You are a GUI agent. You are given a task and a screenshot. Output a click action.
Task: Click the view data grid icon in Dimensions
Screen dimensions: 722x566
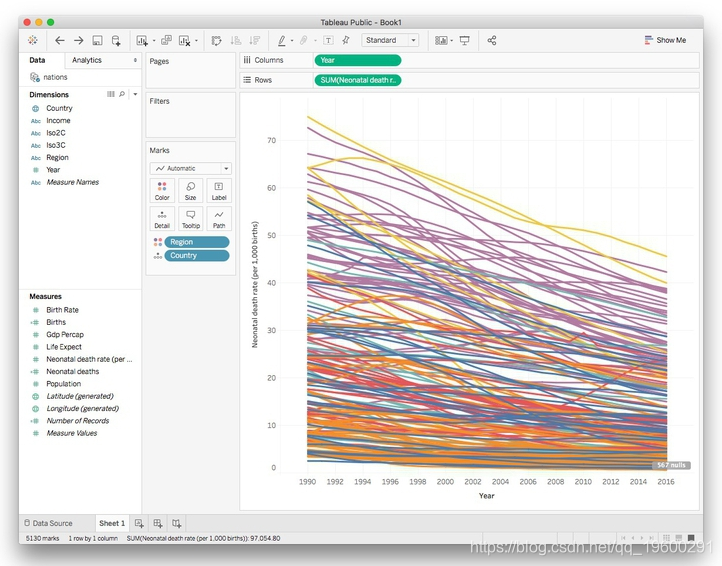(x=111, y=94)
